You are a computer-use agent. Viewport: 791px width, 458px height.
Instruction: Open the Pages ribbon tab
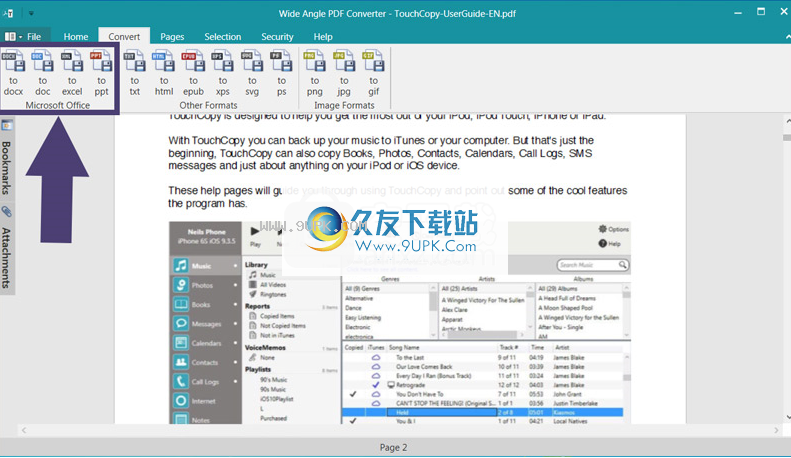coord(172,36)
